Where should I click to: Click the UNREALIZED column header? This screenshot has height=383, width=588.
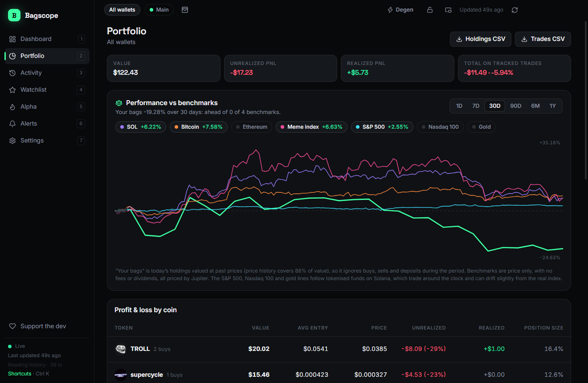(x=429, y=328)
